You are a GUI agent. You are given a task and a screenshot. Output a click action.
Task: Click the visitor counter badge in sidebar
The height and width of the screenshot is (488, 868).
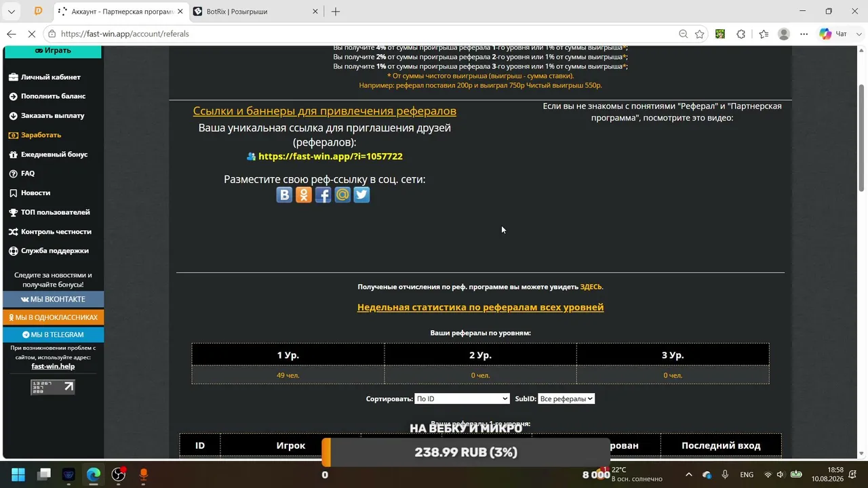pyautogui.click(x=53, y=387)
